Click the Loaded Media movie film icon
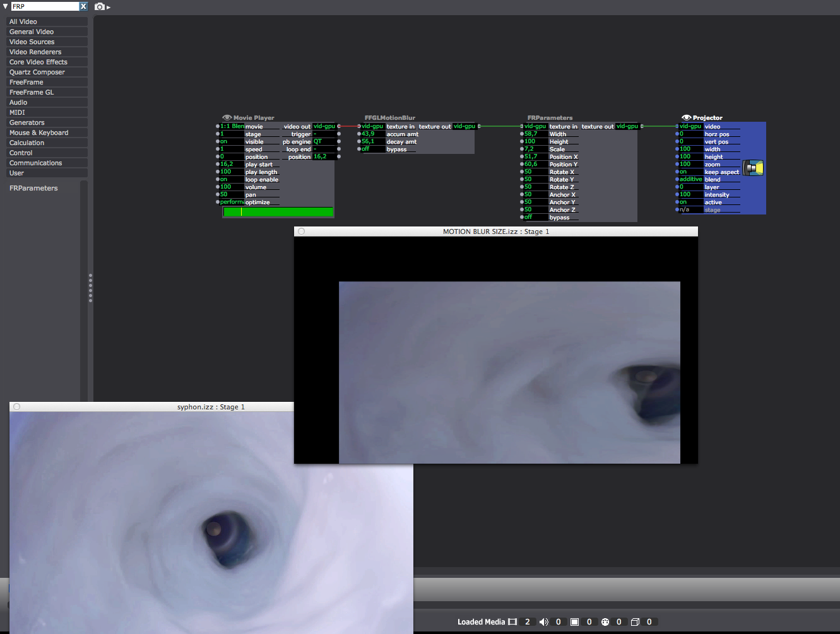 (x=512, y=622)
